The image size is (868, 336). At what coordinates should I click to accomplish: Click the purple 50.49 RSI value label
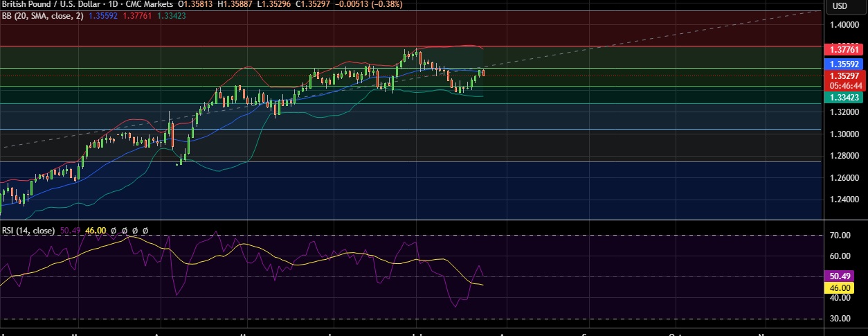(842, 275)
